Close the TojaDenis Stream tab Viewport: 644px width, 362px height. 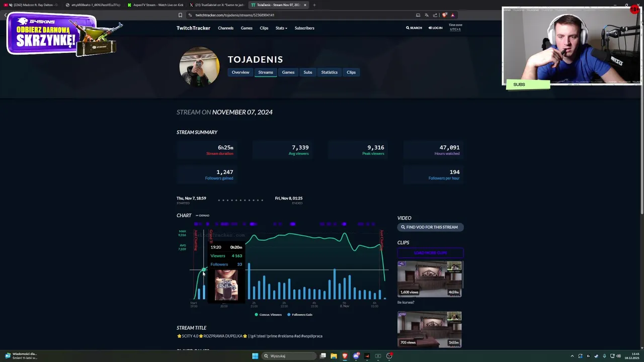pyautogui.click(x=305, y=5)
